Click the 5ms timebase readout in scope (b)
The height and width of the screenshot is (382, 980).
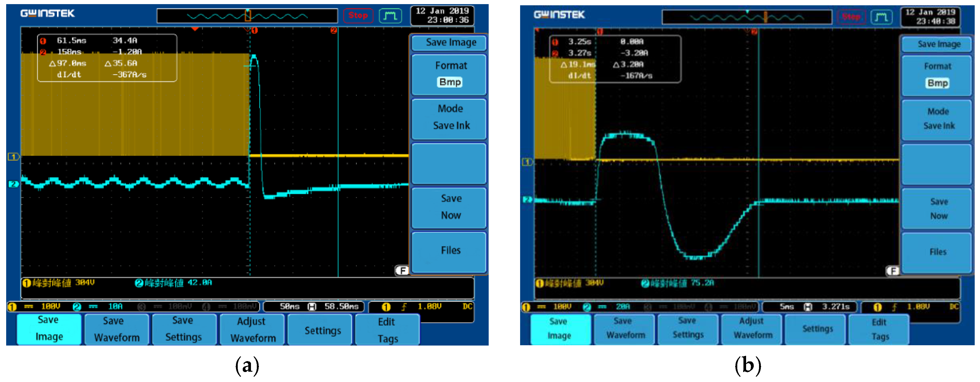[787, 307]
